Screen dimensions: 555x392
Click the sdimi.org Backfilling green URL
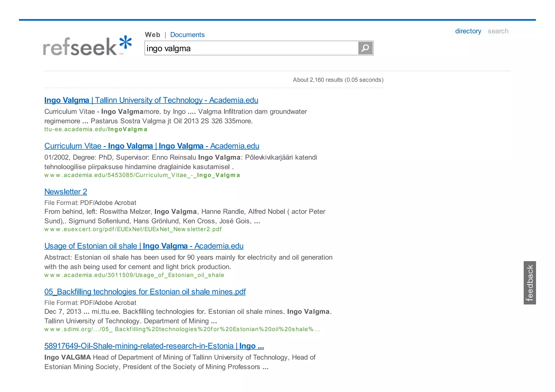[x=182, y=329]
